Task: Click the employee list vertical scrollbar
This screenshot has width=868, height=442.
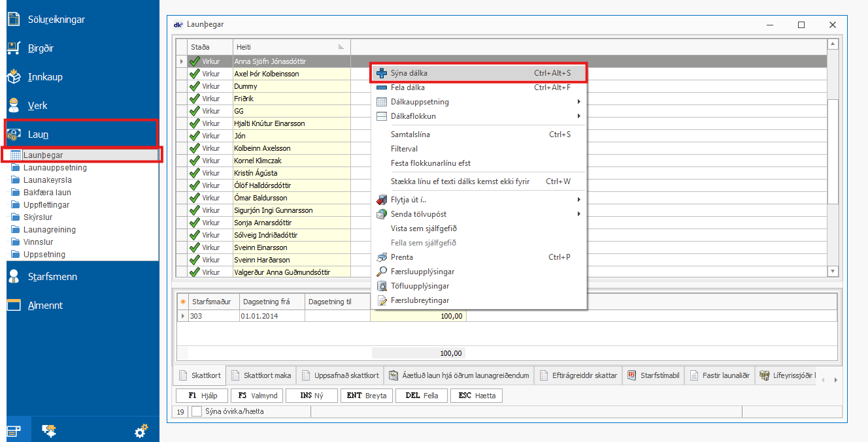Action: pyautogui.click(x=833, y=157)
